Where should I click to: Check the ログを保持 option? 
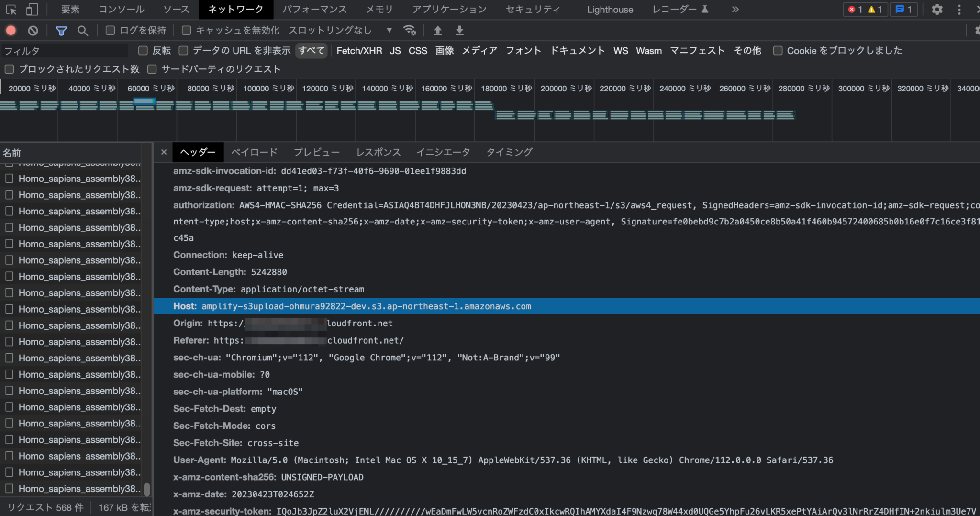pyautogui.click(x=110, y=30)
